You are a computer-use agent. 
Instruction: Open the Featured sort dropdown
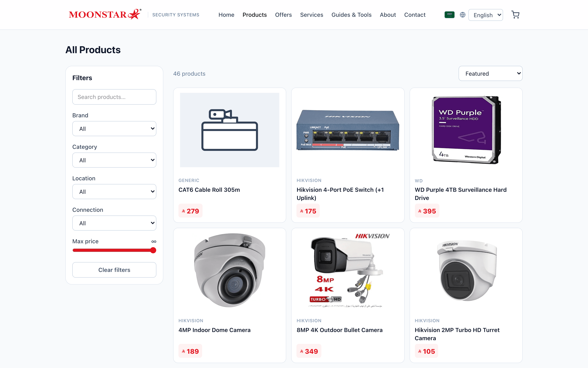(490, 74)
